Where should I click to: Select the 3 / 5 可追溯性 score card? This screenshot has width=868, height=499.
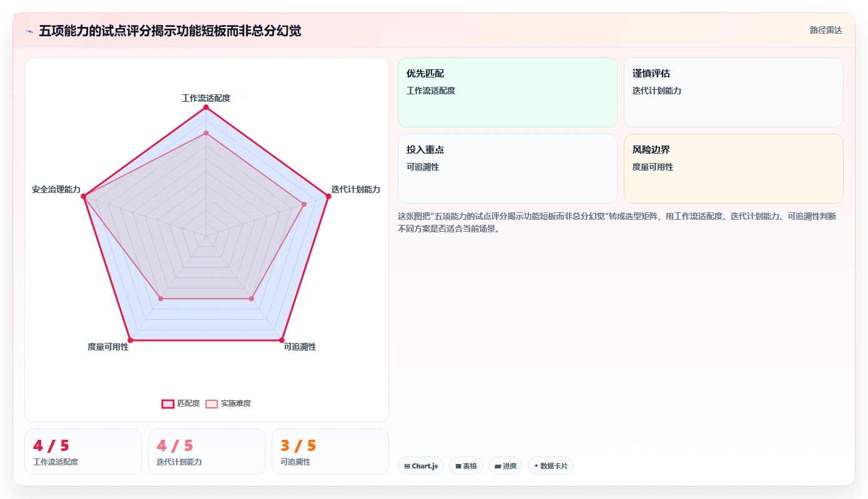(330, 452)
